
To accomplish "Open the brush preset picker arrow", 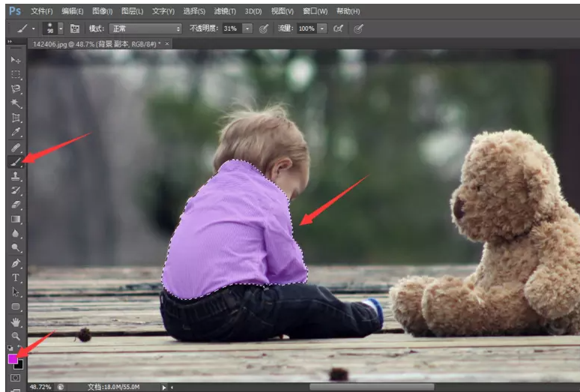I will tap(61, 28).
